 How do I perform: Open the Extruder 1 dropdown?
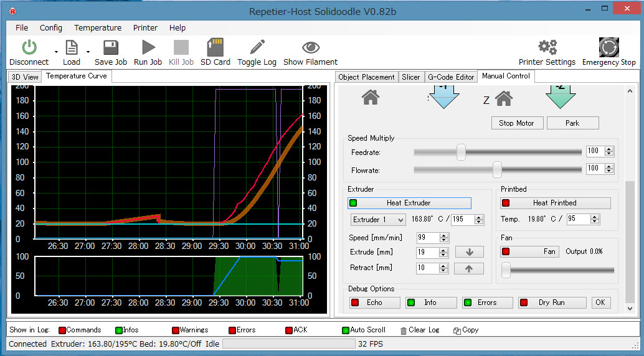[378, 220]
